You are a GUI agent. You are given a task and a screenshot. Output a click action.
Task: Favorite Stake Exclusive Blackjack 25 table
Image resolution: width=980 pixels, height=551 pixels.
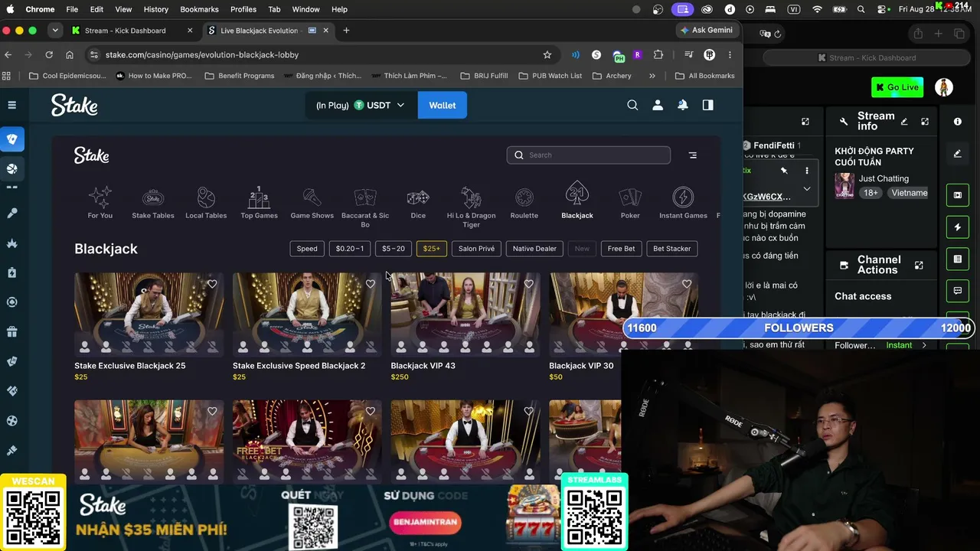tap(212, 284)
